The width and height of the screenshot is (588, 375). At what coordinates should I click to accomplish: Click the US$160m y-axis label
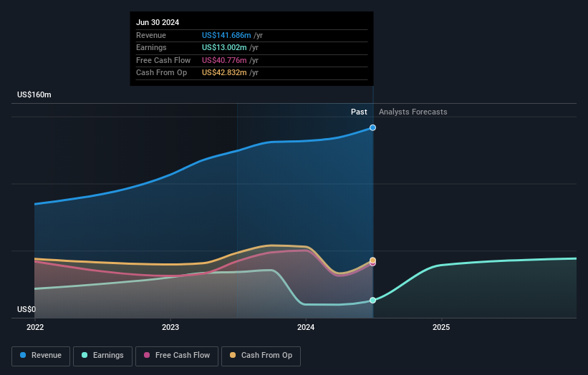point(34,94)
